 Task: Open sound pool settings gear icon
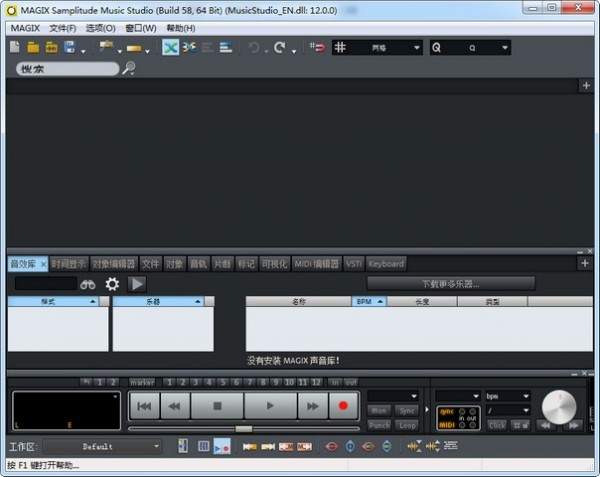(112, 284)
